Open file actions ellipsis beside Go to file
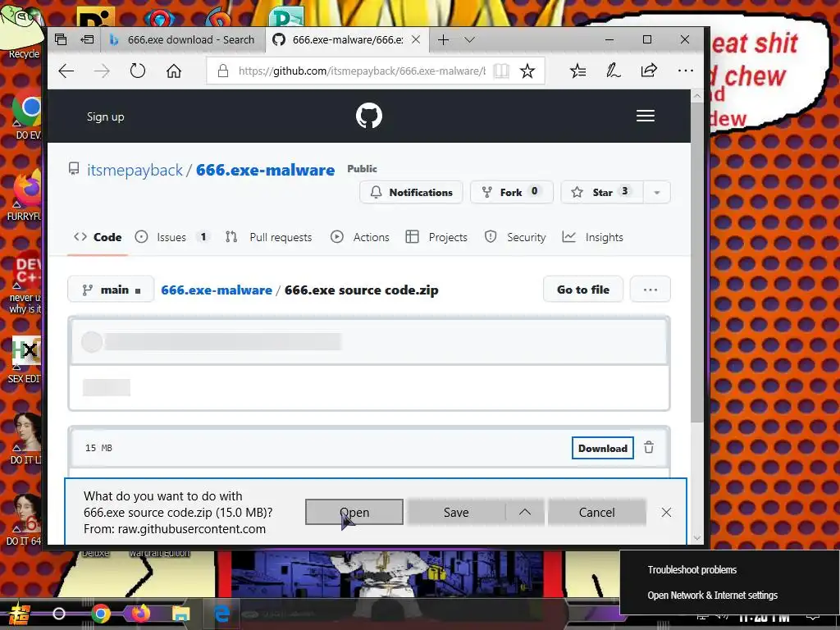This screenshot has height=630, width=840. 651,290
